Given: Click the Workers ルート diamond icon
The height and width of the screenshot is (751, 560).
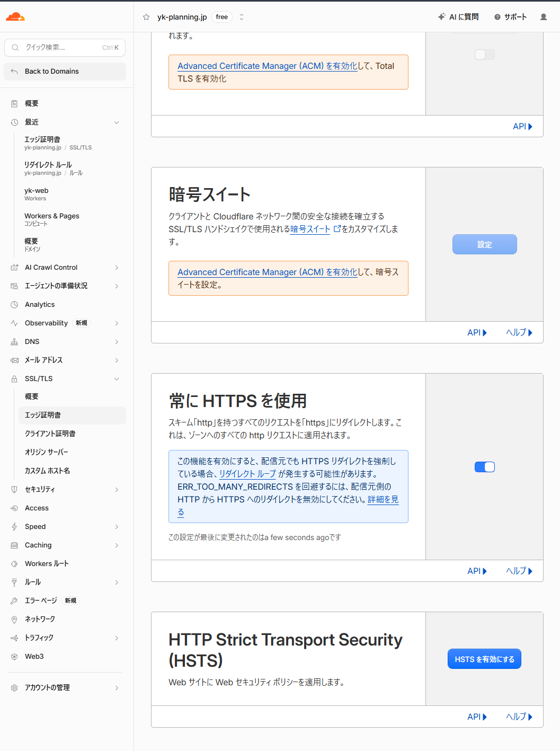Looking at the screenshot, I should pyautogui.click(x=14, y=564).
